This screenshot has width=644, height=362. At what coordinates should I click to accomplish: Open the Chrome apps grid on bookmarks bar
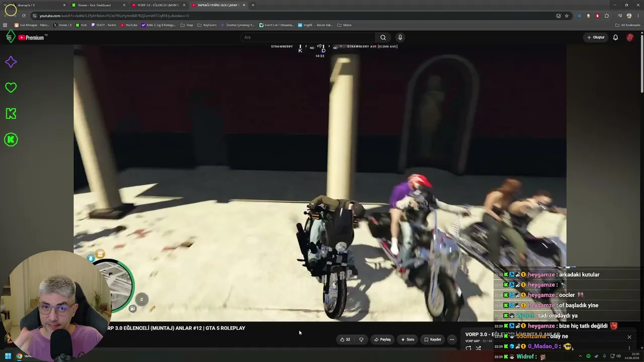[x=5, y=25]
